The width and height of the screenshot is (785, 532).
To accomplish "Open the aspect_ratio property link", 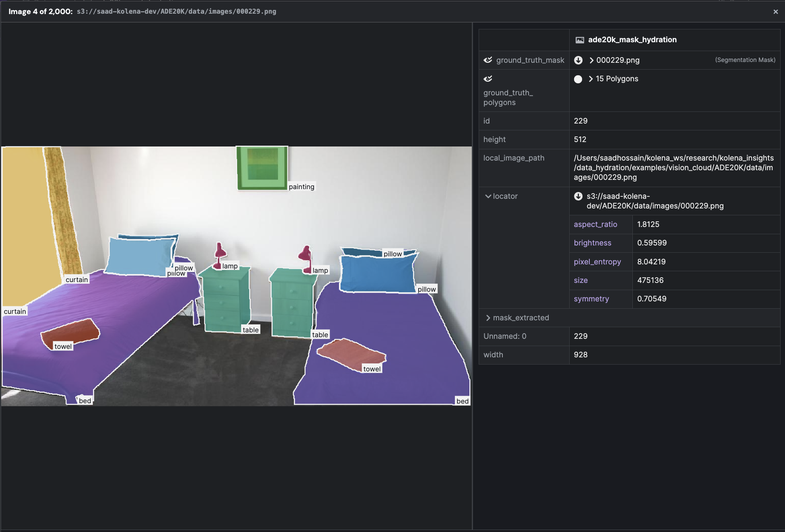I will (x=595, y=225).
